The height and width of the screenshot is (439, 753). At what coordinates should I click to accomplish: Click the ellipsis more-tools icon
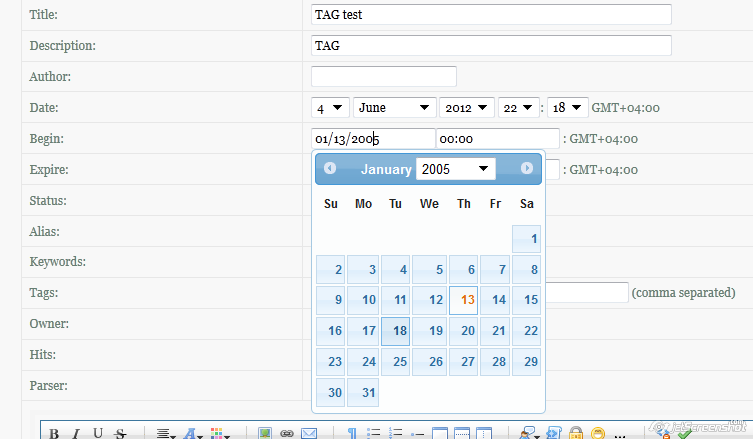click(619, 435)
